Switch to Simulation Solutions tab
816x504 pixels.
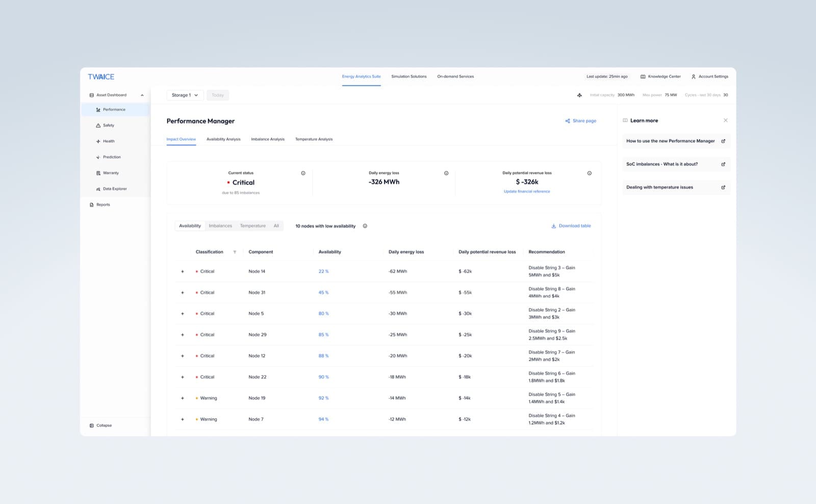pyautogui.click(x=409, y=76)
